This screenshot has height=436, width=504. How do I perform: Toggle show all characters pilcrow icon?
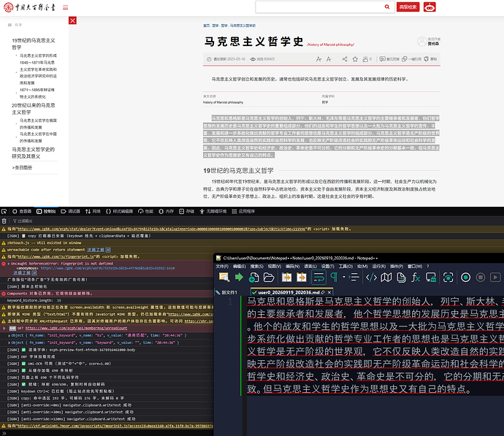coord(334,277)
